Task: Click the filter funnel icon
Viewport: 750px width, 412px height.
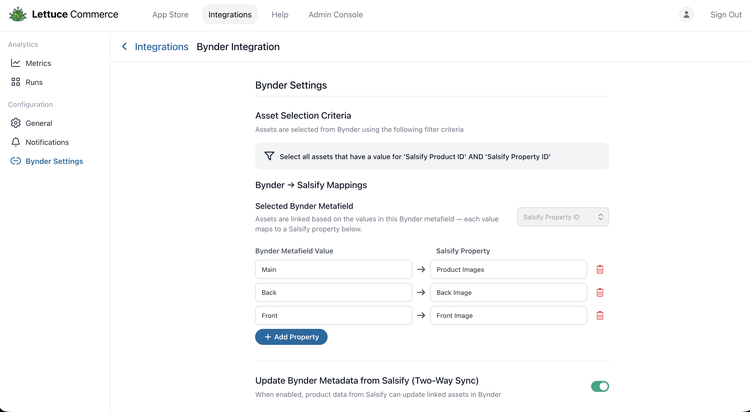Action: [x=269, y=156]
